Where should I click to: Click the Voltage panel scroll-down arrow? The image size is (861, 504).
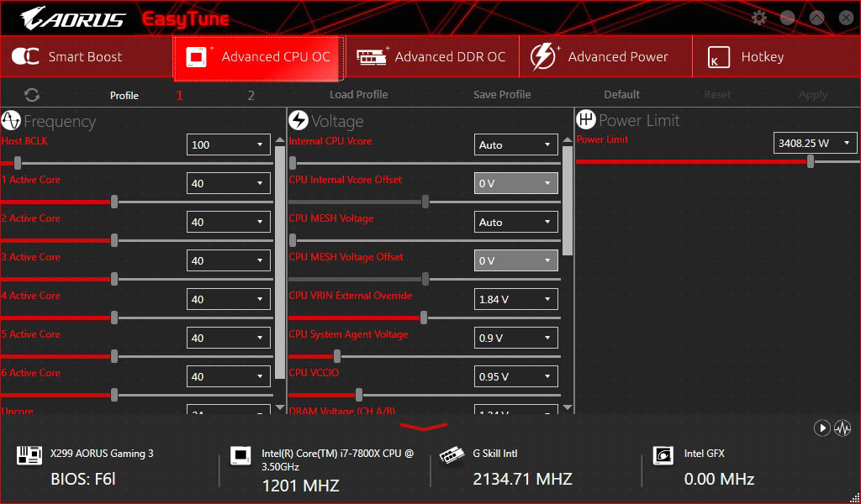pos(568,407)
